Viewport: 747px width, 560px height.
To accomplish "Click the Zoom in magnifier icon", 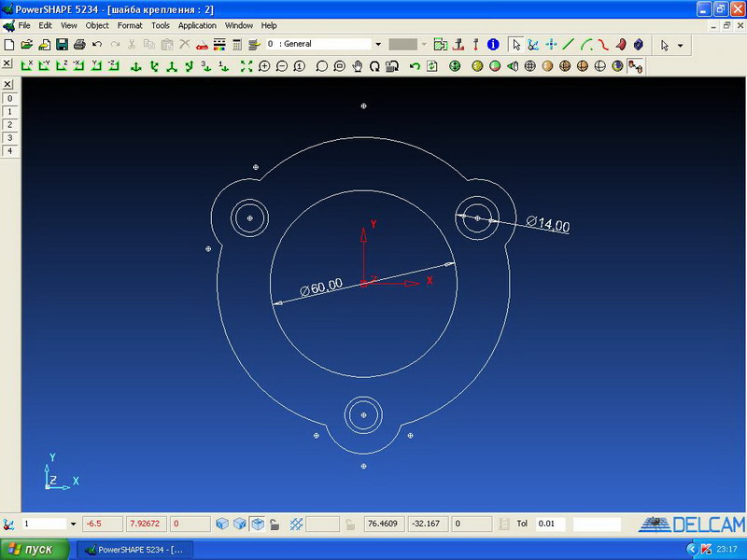I will [264, 66].
